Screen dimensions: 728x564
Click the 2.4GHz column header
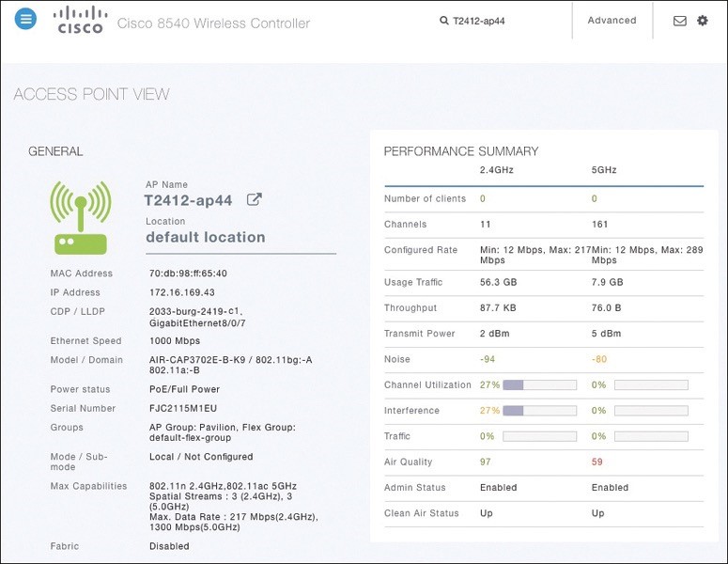(497, 169)
